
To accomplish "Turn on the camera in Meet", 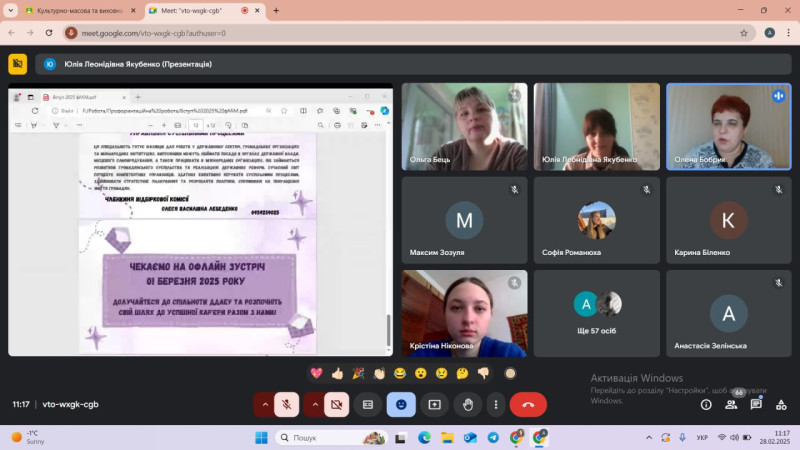I will [337, 404].
